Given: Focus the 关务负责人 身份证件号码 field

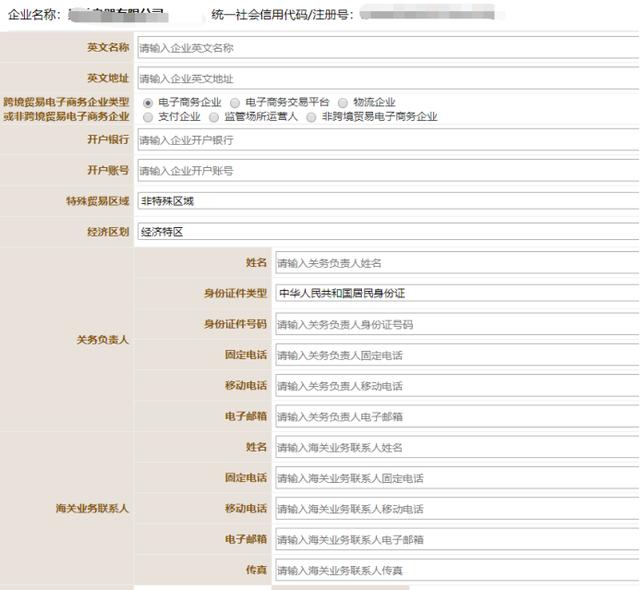Looking at the screenshot, I should (458, 324).
